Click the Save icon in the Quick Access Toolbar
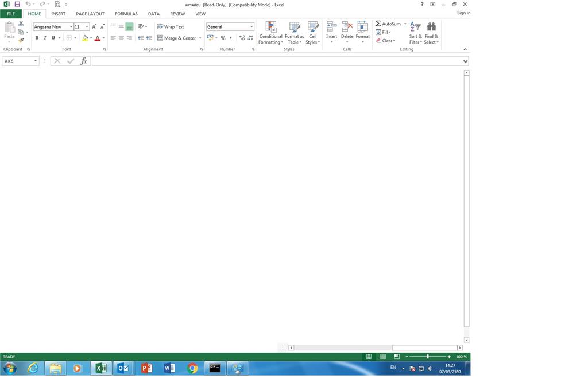 17,4
